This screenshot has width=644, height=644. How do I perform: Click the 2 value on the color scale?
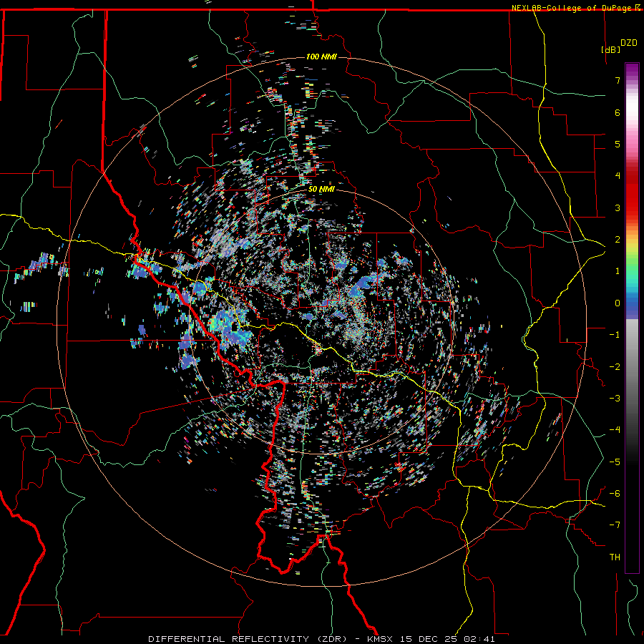618,240
